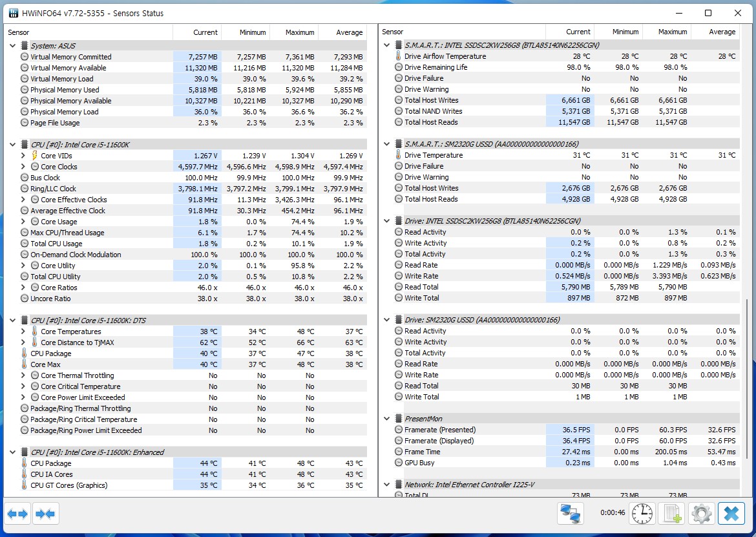Click the Virtual Memory Committed circle icon
The height and width of the screenshot is (537, 756).
click(24, 57)
